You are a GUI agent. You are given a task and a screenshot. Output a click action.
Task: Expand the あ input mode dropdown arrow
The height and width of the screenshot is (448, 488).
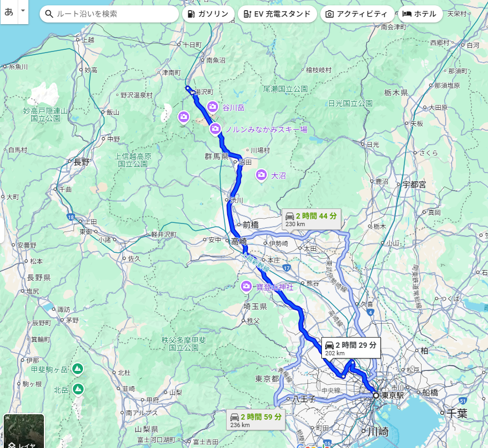(22, 11)
